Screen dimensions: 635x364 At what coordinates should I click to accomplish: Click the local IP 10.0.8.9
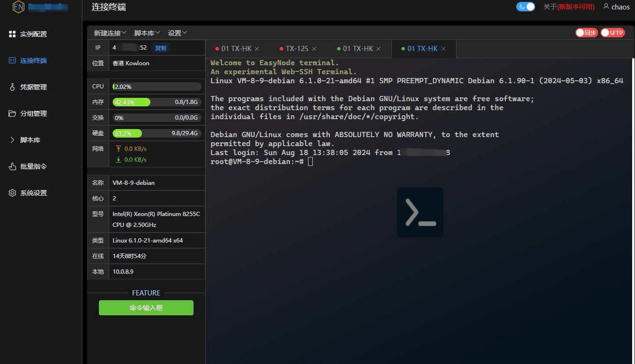(x=123, y=272)
